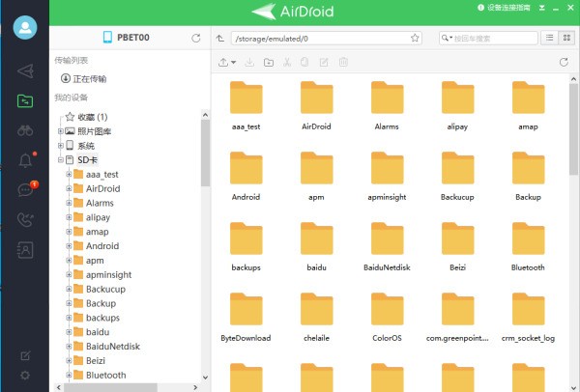Open the file transfer paper-plane icon
The height and width of the screenshot is (392, 580).
click(24, 70)
